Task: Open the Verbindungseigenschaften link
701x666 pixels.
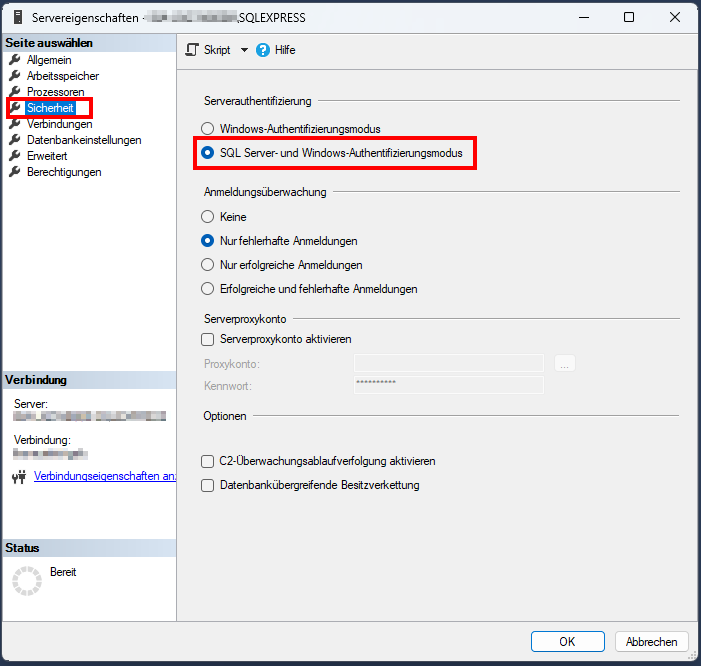Action: pos(105,476)
